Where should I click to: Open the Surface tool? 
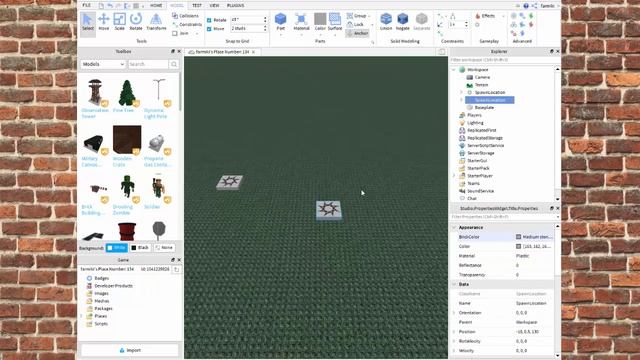tap(335, 22)
